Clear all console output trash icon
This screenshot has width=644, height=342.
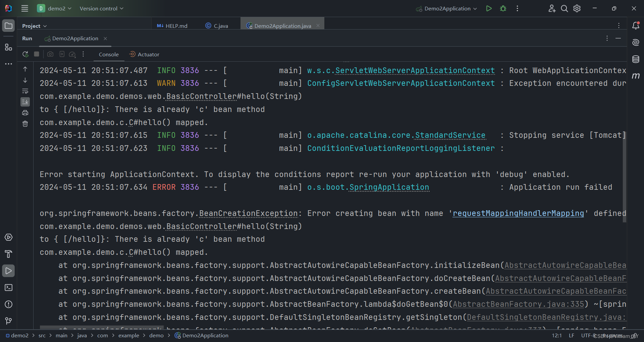coord(25,124)
